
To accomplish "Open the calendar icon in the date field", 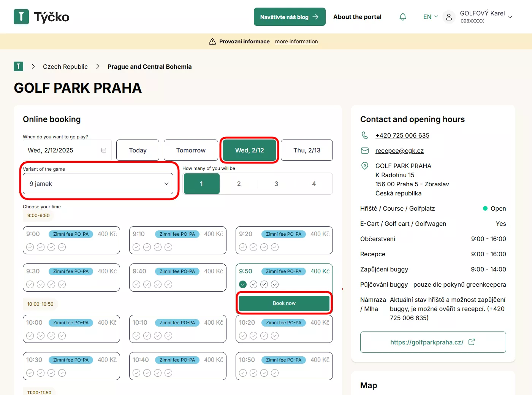I will [104, 150].
